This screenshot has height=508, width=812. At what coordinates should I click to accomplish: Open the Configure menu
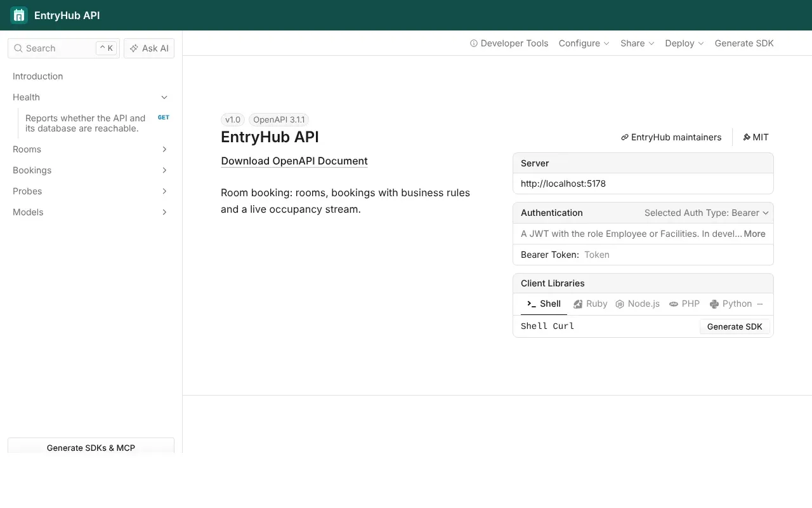point(584,43)
